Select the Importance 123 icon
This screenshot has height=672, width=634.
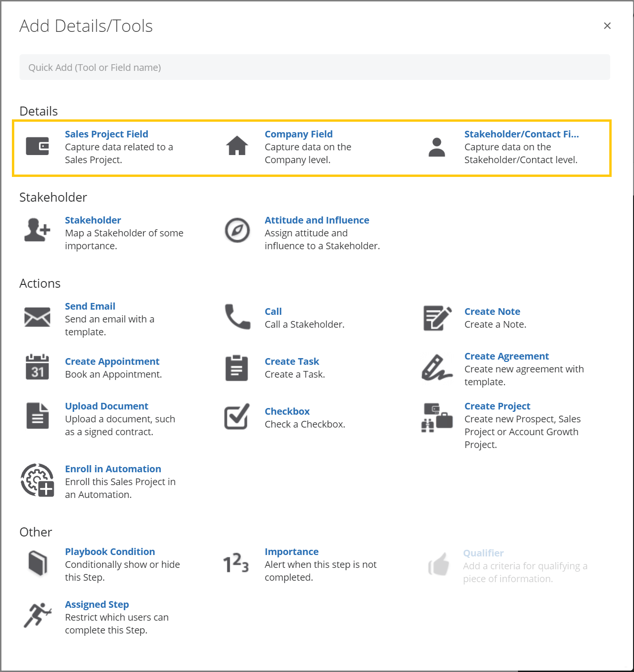(x=235, y=565)
